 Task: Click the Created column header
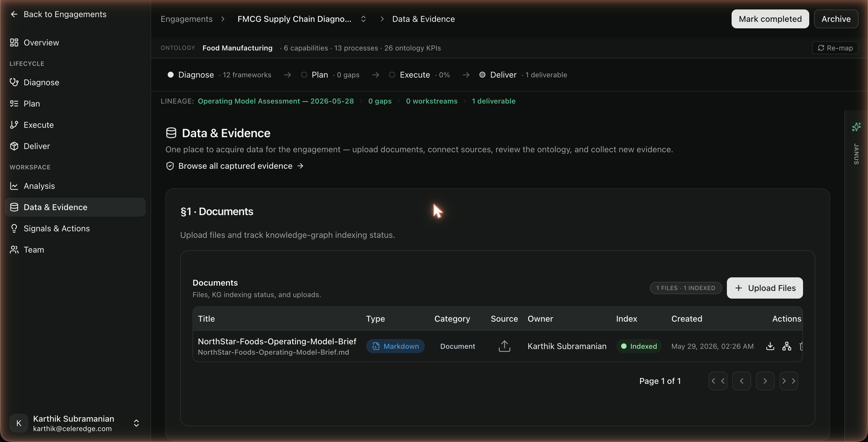(x=686, y=318)
